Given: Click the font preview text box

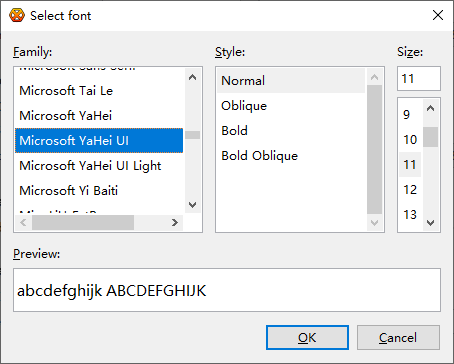Looking at the screenshot, I should 227,290.
